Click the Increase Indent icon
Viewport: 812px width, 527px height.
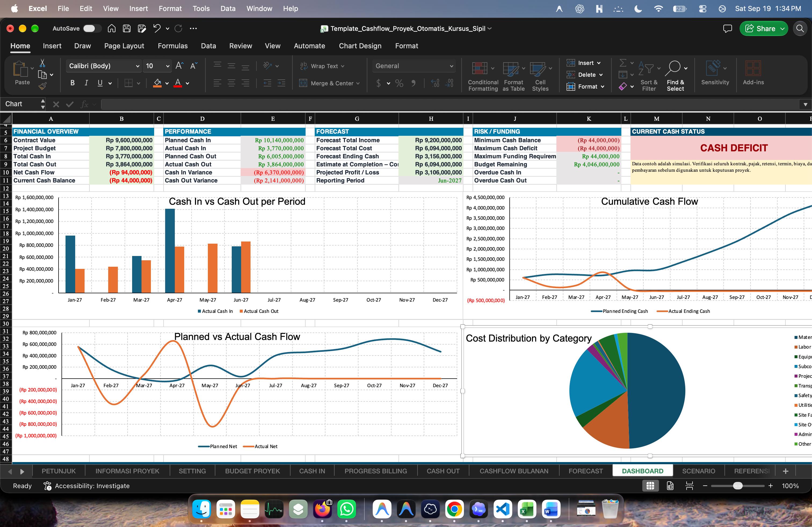(x=281, y=83)
